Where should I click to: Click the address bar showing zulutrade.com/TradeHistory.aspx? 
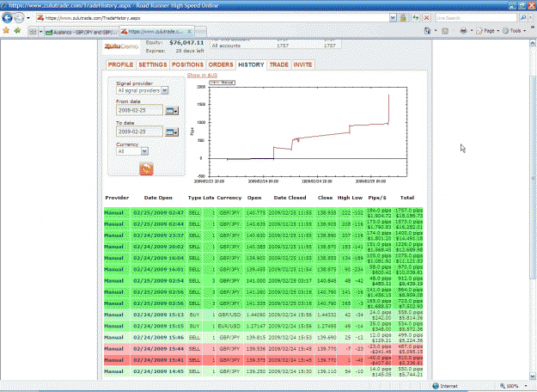(x=213, y=18)
